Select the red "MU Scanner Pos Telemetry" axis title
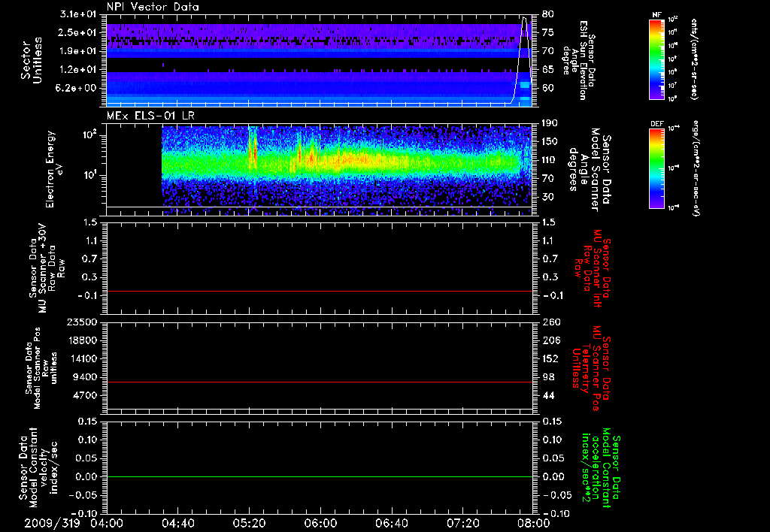Image resolution: width=770 pixels, height=532 pixels. 592,368
